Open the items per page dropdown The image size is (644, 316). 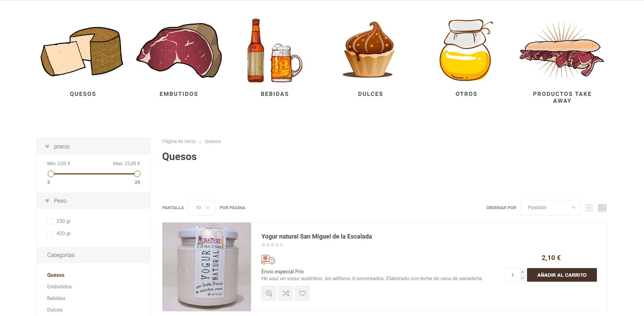click(202, 207)
